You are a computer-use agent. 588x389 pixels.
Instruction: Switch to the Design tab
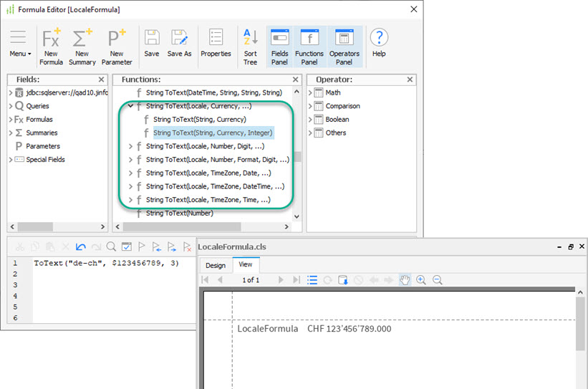(216, 265)
